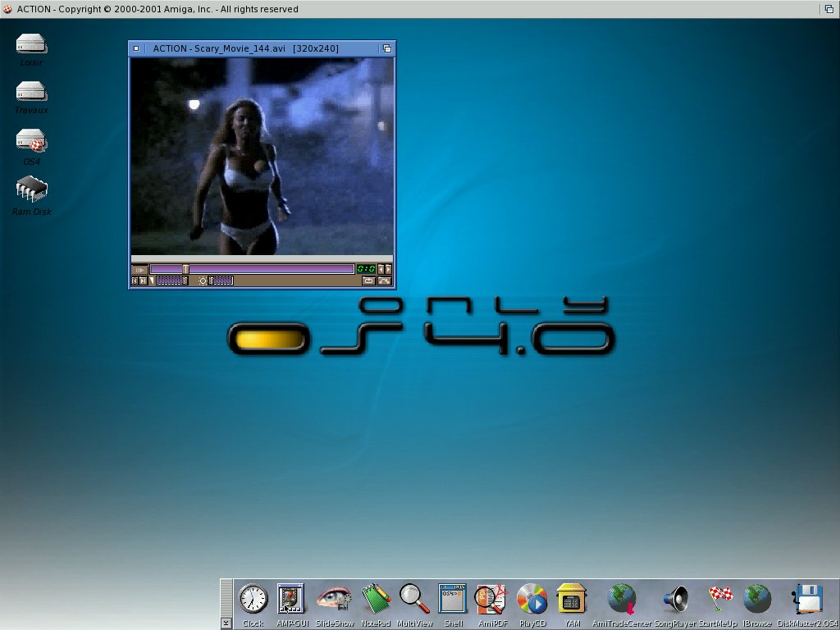Launch AMP-GUI from the dock
The image size is (840, 630).
click(x=291, y=599)
